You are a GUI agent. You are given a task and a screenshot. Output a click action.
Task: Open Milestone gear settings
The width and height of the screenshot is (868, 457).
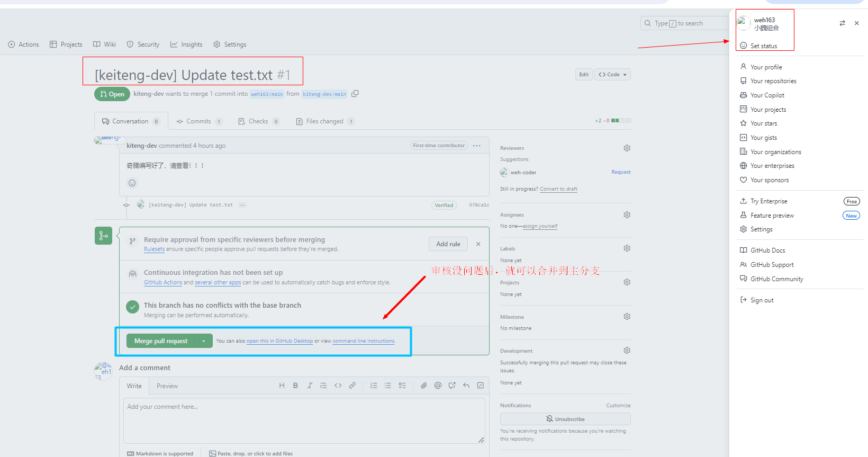[627, 317]
